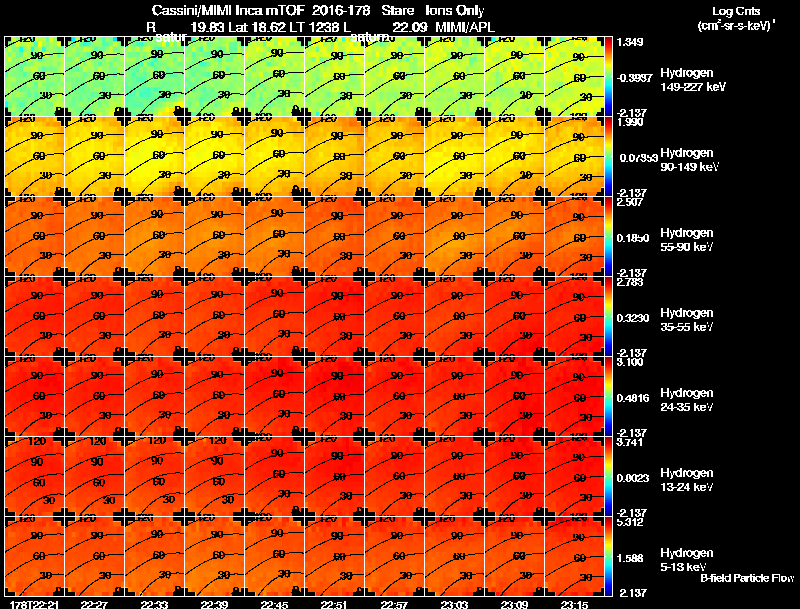Click the 22:51 time label

(x=334, y=604)
